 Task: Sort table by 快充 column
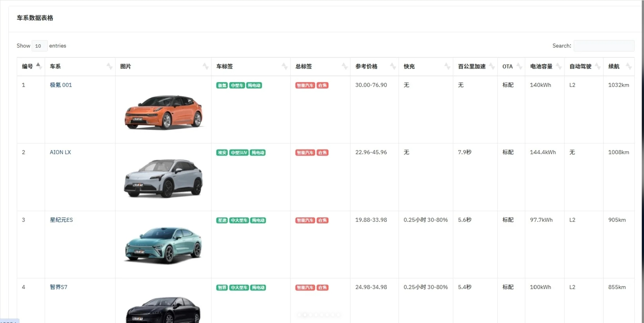pyautogui.click(x=426, y=67)
